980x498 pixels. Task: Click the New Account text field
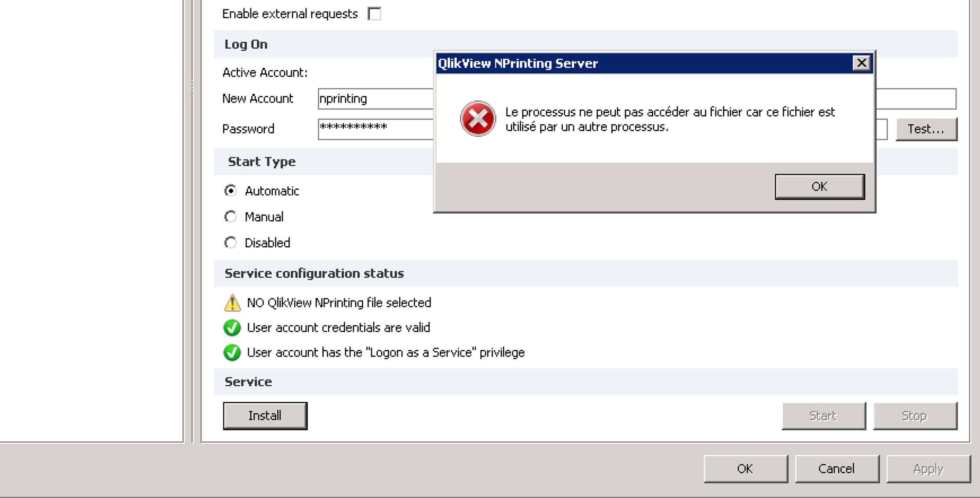click(375, 99)
